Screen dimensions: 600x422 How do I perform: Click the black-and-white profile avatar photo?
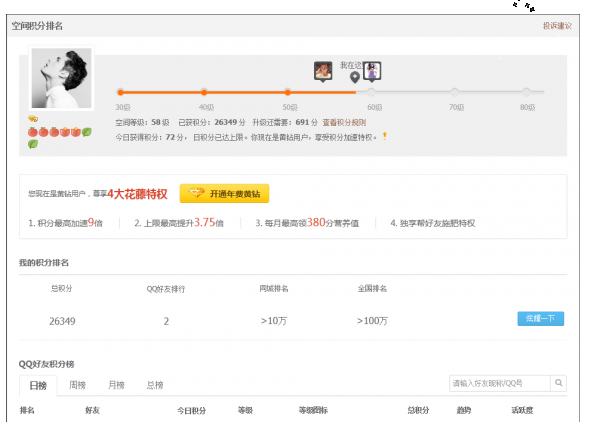tap(62, 78)
